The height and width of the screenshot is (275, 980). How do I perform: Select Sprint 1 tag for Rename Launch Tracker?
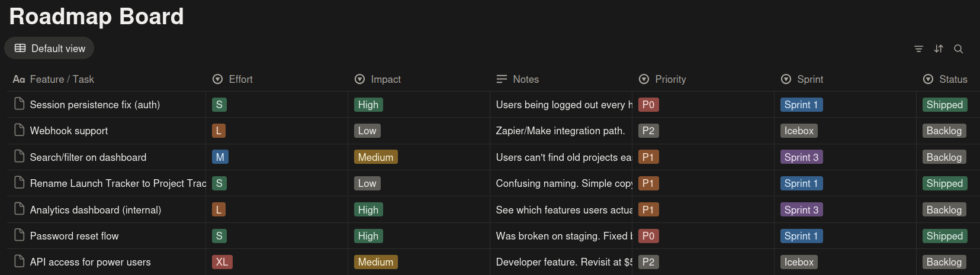802,183
